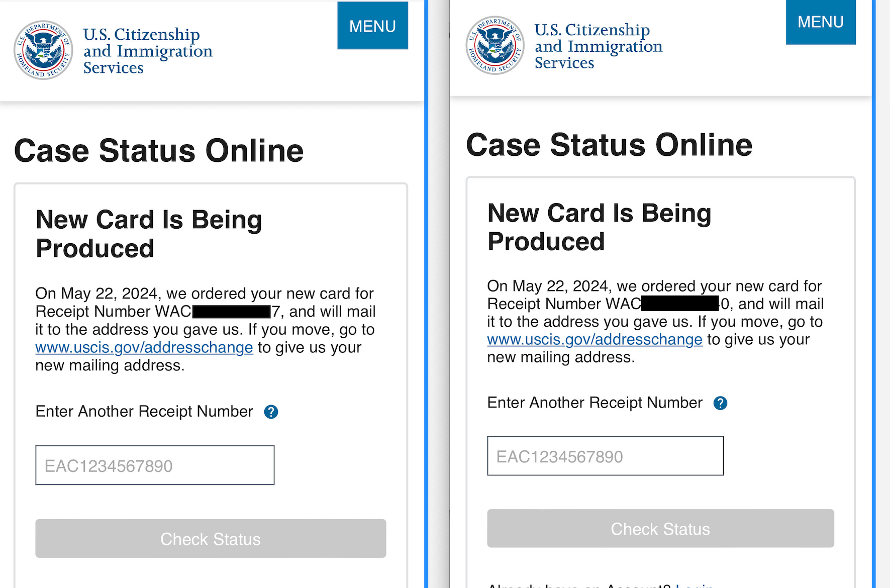Screen dimensions: 890x588
Task: Focus the right receipt number input field
Action: pyautogui.click(x=605, y=456)
